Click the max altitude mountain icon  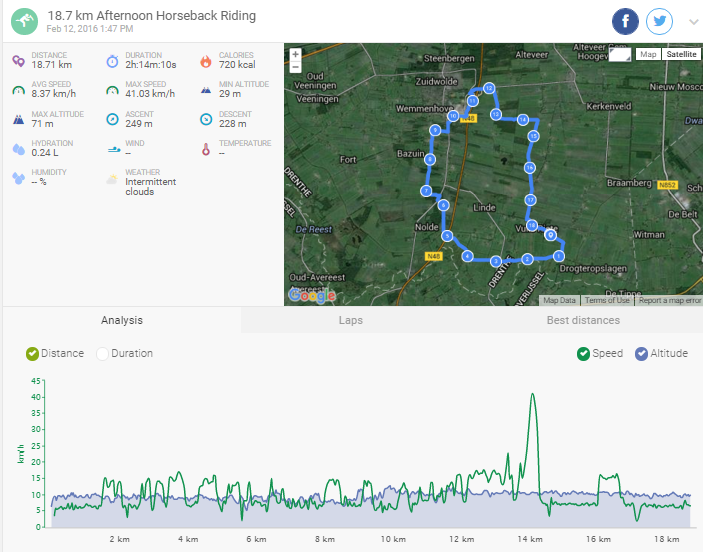tap(18, 120)
